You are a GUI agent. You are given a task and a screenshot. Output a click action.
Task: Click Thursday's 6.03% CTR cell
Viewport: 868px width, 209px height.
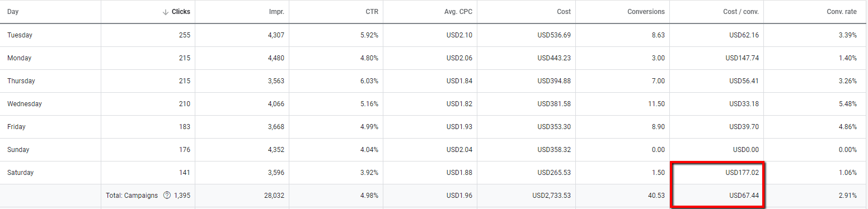point(369,81)
